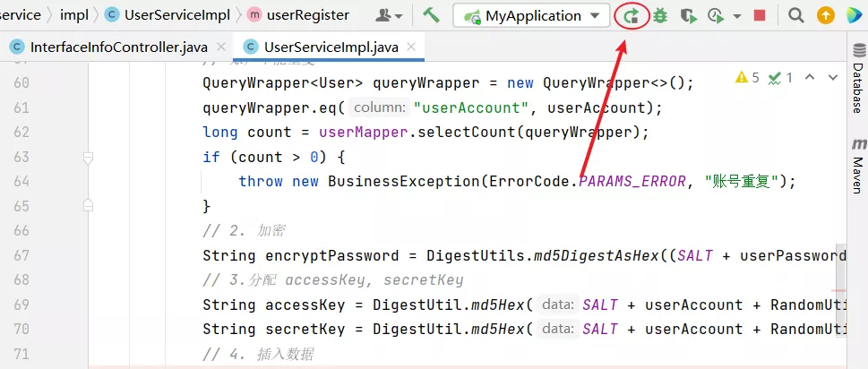
Task: Click the impl breadcrumb in navigation bar
Action: pos(74,15)
